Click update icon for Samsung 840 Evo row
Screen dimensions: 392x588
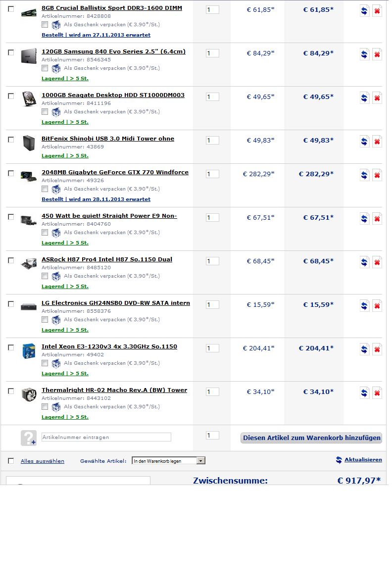tap(364, 54)
